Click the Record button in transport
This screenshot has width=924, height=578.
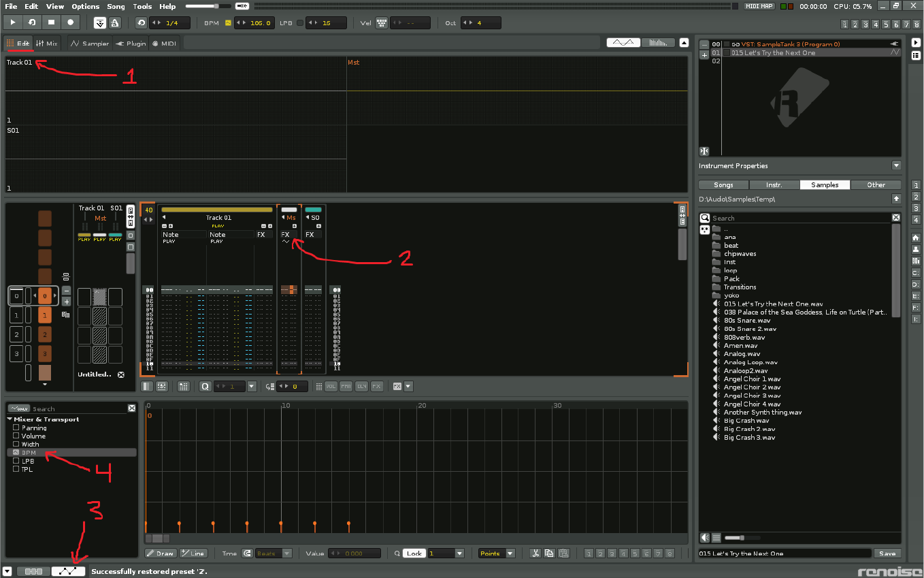pyautogui.click(x=70, y=22)
